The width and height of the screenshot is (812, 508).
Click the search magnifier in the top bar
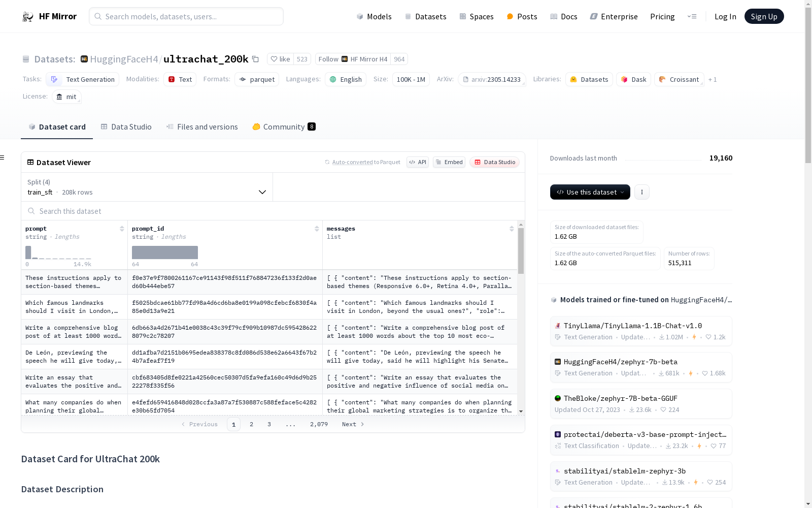[x=98, y=16]
